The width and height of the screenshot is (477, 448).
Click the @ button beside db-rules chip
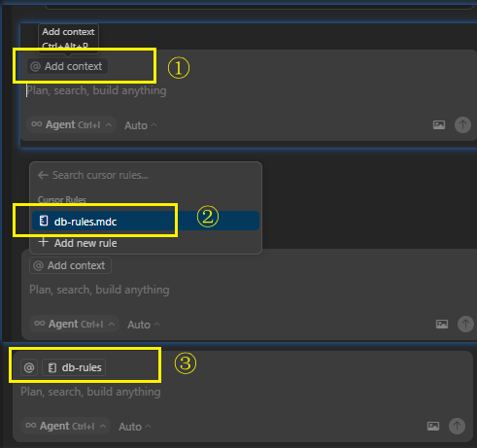(29, 367)
